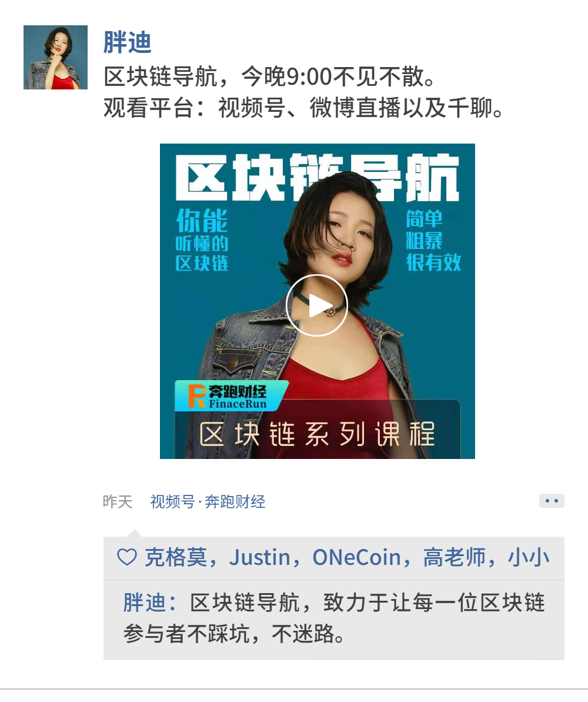This screenshot has height=702, width=588.
Task: Tap the 观看平台 line of post text
Action: tap(305, 108)
